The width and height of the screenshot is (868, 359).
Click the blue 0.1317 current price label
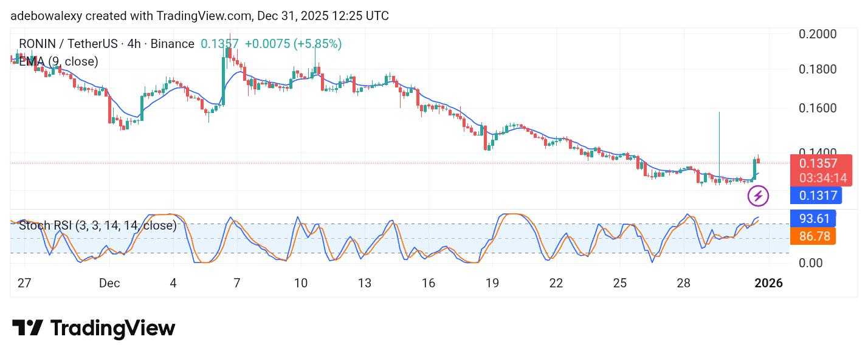815,196
